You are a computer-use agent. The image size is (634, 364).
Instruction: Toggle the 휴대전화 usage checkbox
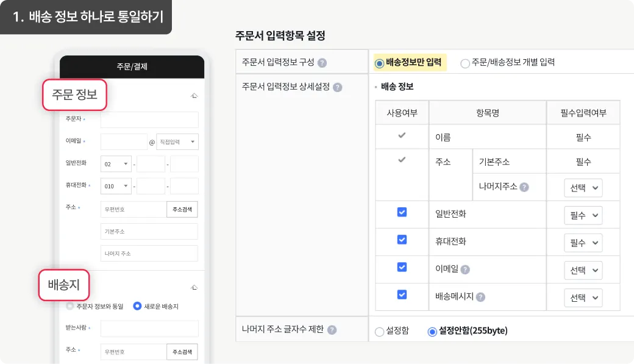(x=402, y=240)
